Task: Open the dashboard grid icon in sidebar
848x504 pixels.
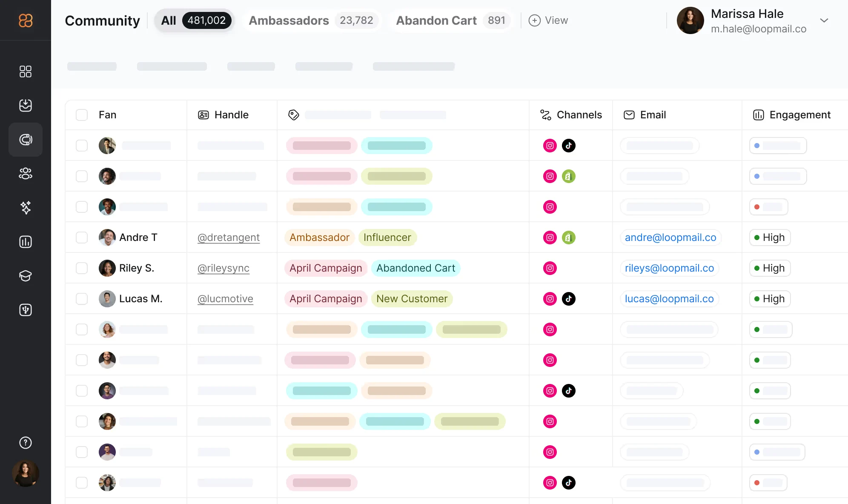Action: point(26,72)
